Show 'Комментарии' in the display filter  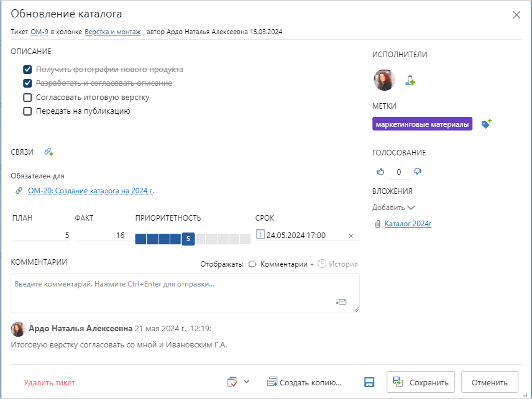(278, 264)
